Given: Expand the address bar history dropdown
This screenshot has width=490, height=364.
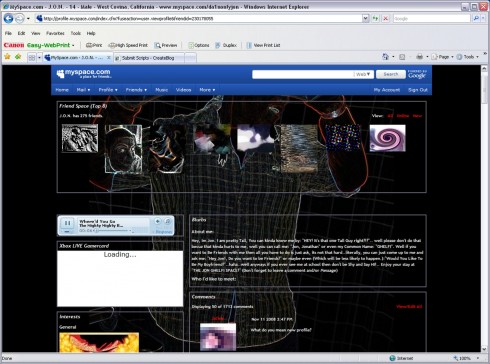Looking at the screenshot, I should click(366, 19).
